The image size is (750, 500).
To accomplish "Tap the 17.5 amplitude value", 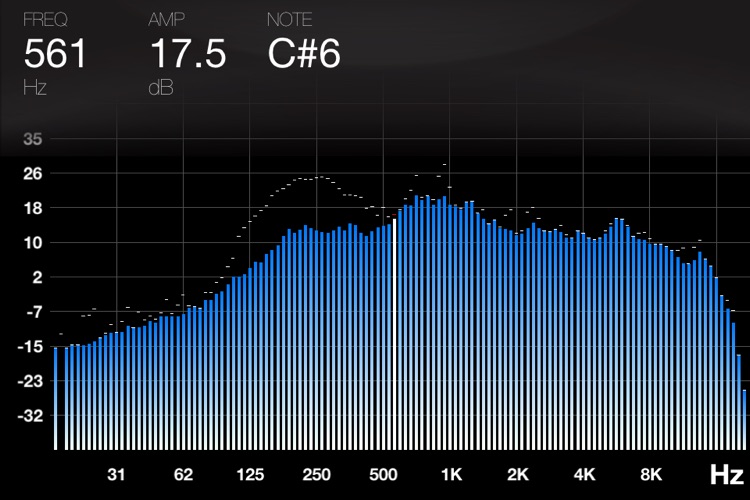I will tap(188, 54).
